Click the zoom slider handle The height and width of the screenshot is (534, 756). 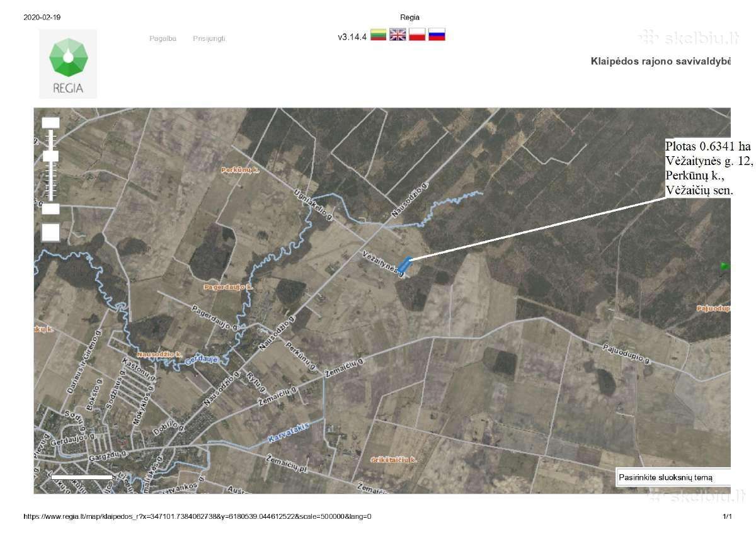pos(50,156)
